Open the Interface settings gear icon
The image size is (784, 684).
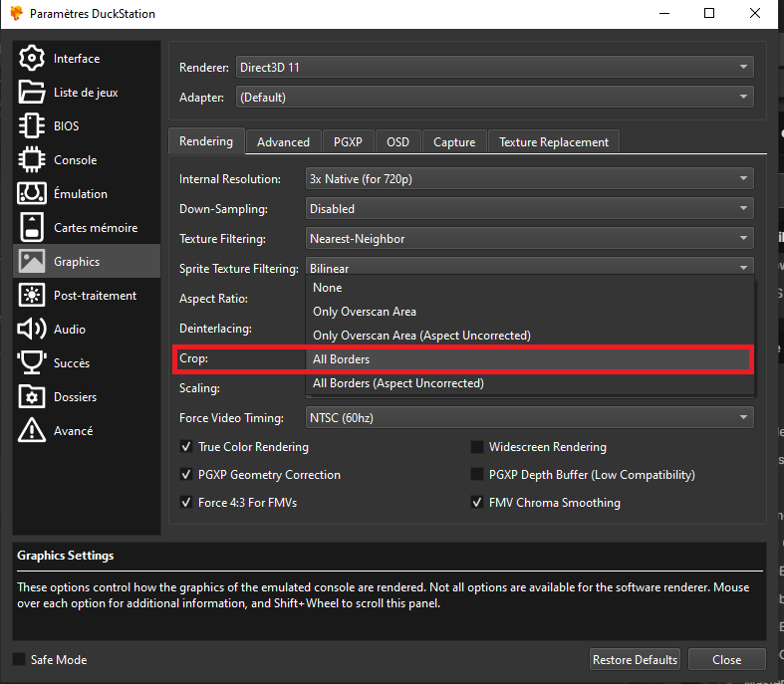coord(32,59)
